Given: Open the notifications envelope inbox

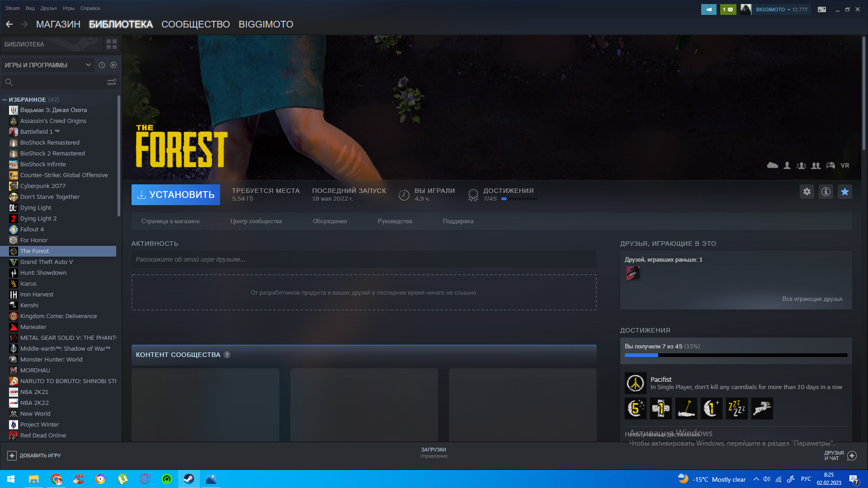Looking at the screenshot, I should click(x=728, y=9).
